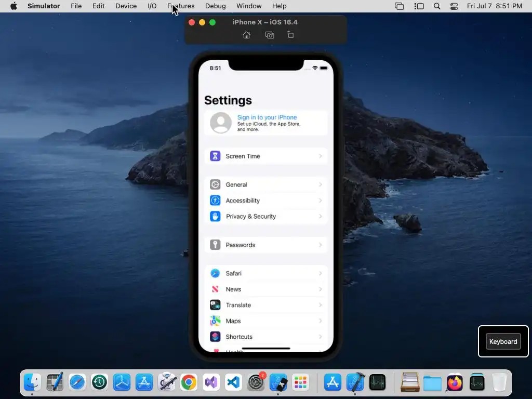Tap the Passwords key icon
532x399 pixels.
(x=215, y=245)
